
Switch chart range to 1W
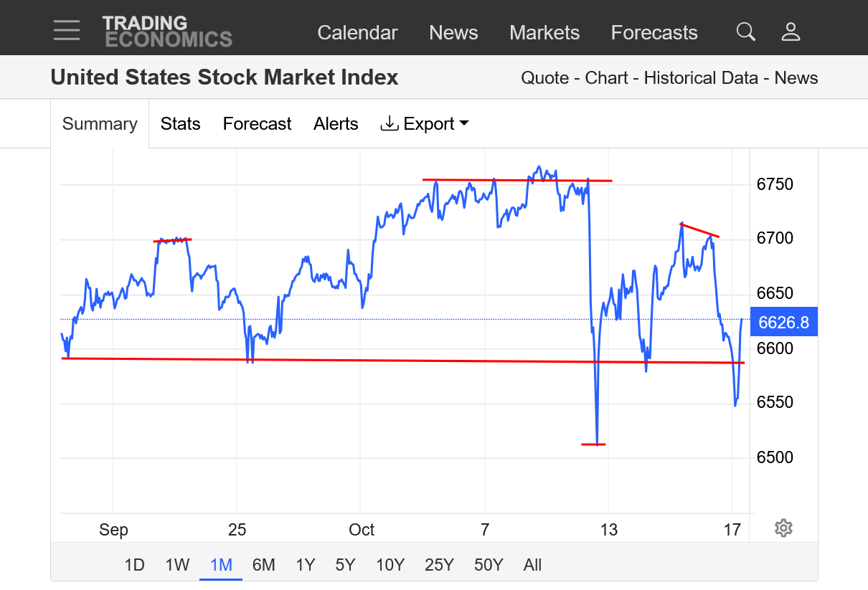pyautogui.click(x=177, y=565)
